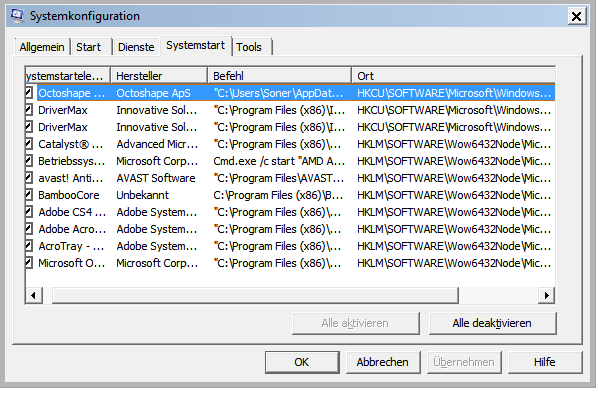Uncheck the Betriebssys... startup entry
This screenshot has height=394, width=598.
29,161
